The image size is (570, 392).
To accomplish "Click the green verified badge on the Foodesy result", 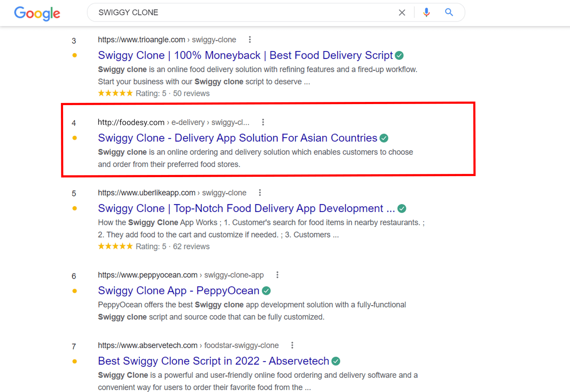I will (384, 138).
